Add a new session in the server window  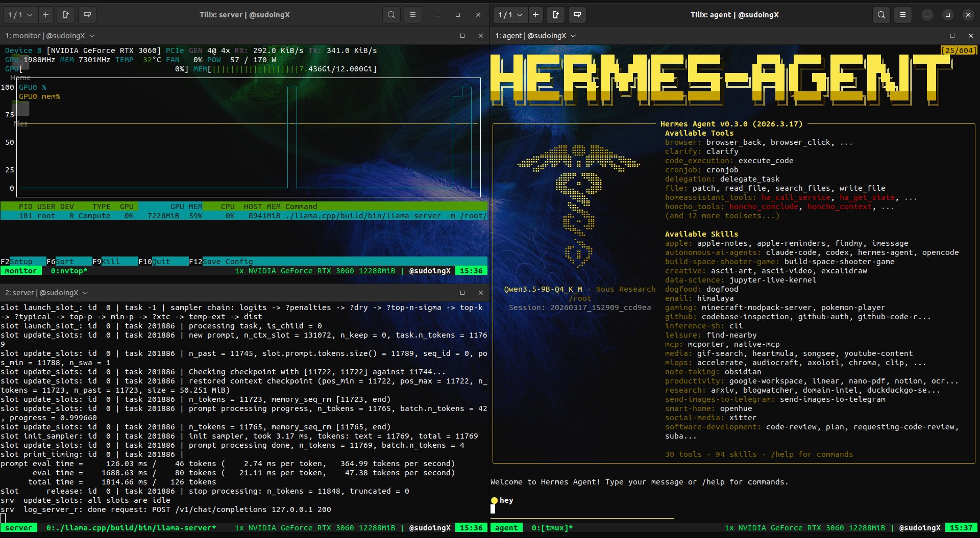pyautogui.click(x=45, y=15)
